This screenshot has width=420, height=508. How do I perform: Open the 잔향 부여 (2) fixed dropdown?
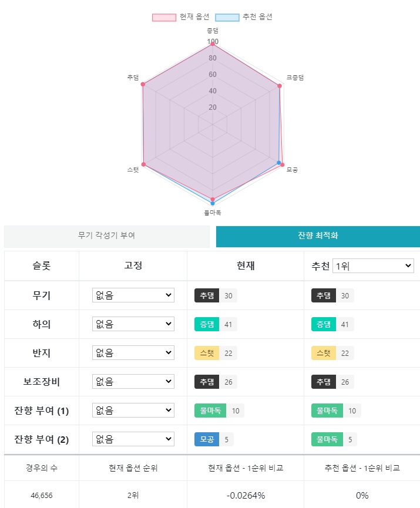pos(133,439)
